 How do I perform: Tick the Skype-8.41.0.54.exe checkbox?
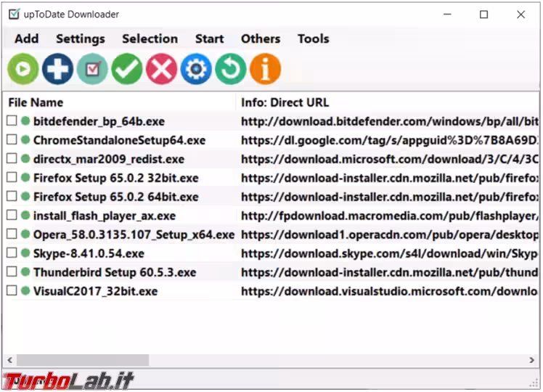click(x=12, y=253)
